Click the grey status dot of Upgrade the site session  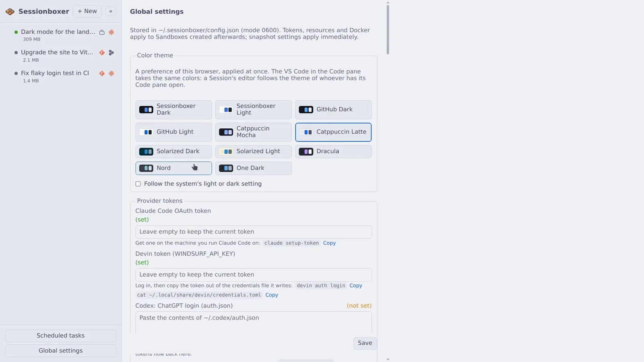[x=16, y=53]
